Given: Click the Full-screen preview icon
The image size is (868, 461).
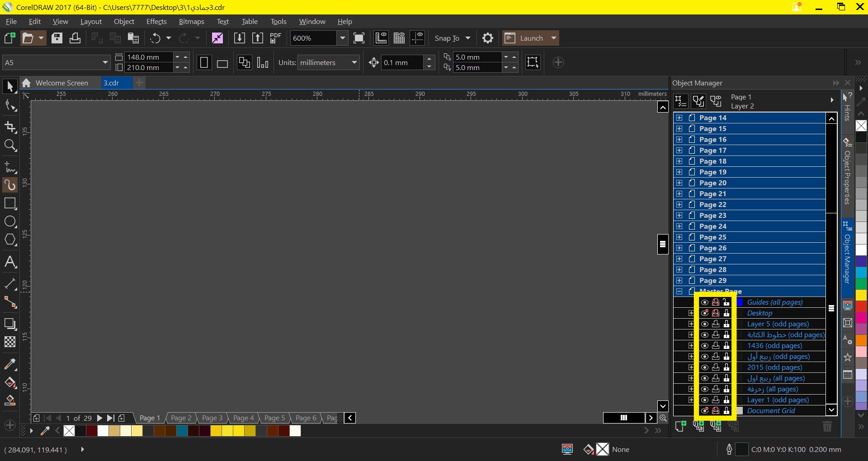Looking at the screenshot, I should click(x=359, y=38).
